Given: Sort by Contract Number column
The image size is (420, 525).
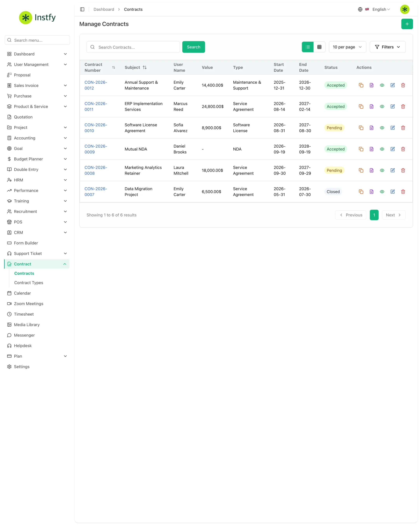Looking at the screenshot, I should 114,67.
